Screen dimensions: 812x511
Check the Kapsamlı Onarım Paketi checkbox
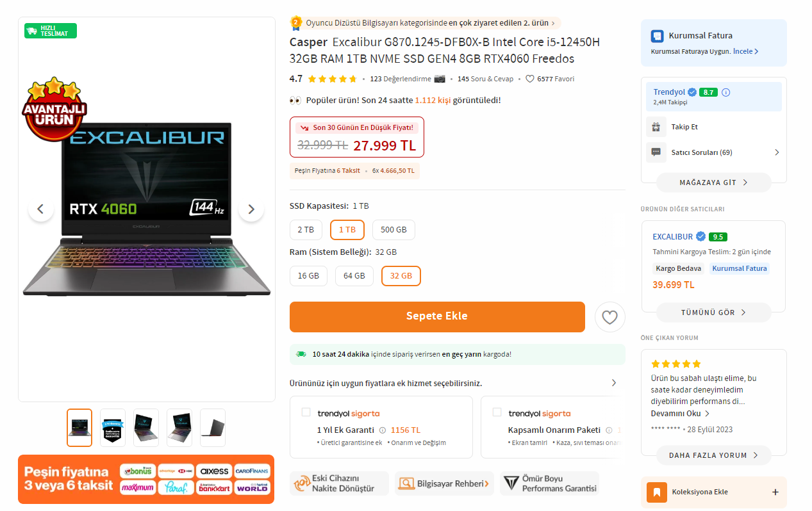[497, 412]
